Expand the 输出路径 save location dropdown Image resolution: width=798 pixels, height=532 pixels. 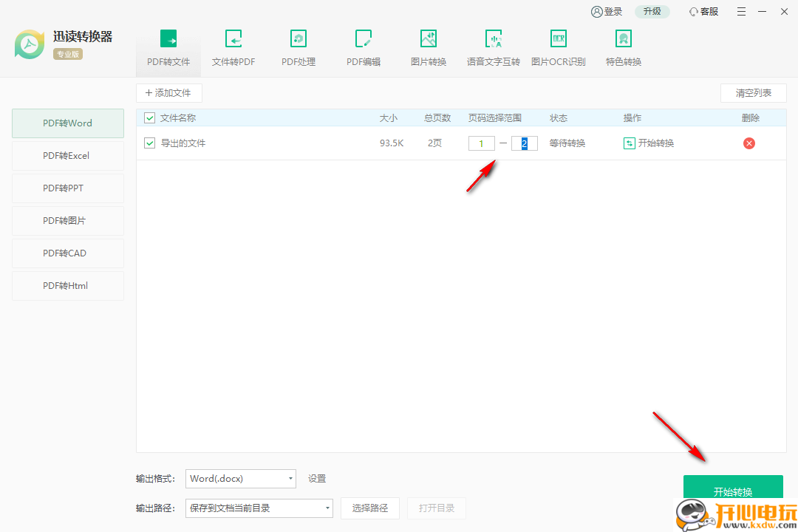point(259,508)
